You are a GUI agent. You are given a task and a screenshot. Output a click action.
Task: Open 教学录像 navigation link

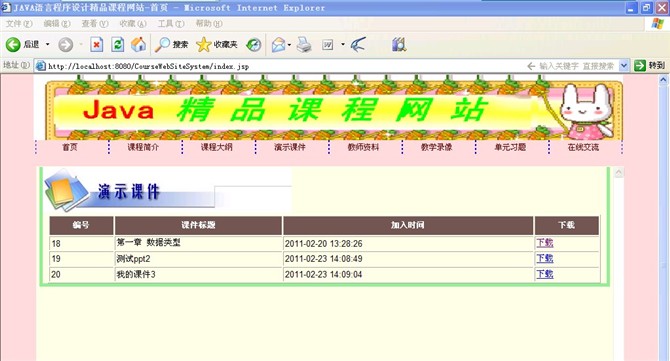tap(436, 147)
